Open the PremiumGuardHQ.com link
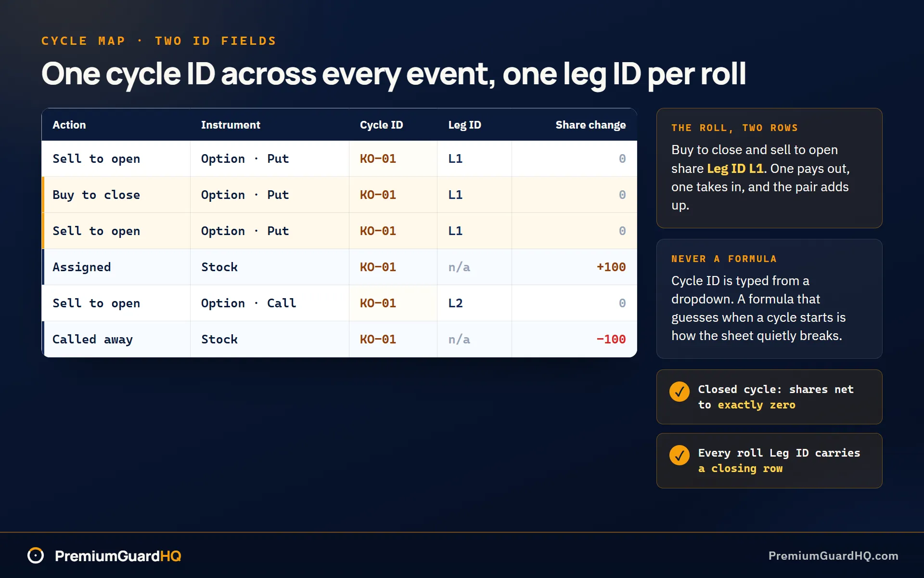Viewport: 924px width, 578px height. click(x=833, y=556)
